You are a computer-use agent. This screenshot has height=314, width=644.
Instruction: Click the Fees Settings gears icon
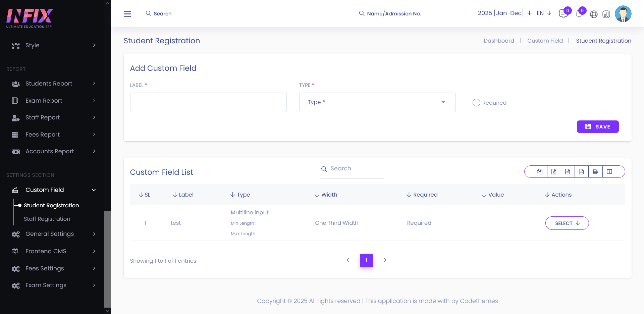click(x=15, y=269)
